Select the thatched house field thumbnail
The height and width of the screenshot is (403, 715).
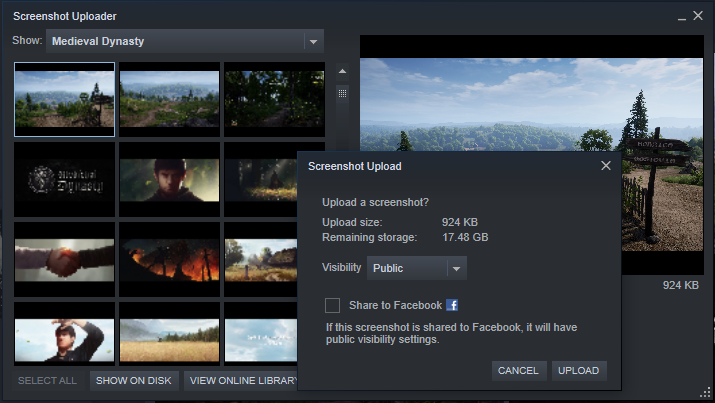pyautogui.click(x=261, y=259)
